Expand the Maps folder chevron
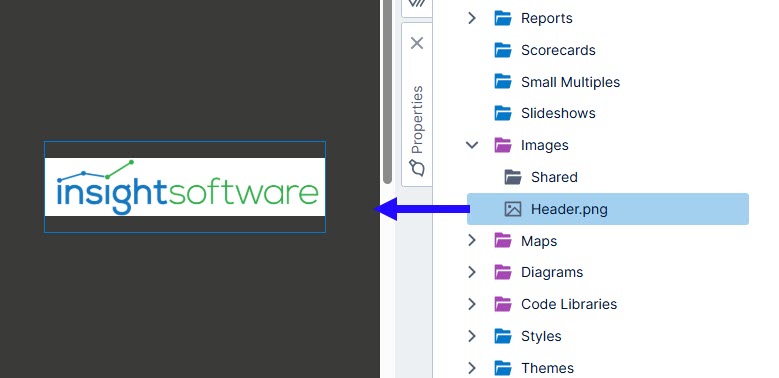This screenshot has width=779, height=378. 472,241
